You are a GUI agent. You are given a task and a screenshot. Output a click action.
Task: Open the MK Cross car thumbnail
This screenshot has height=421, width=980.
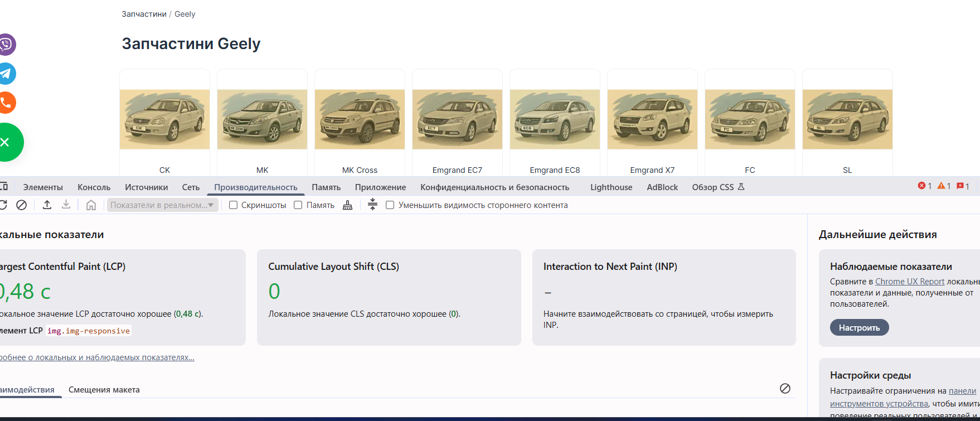coord(360,119)
